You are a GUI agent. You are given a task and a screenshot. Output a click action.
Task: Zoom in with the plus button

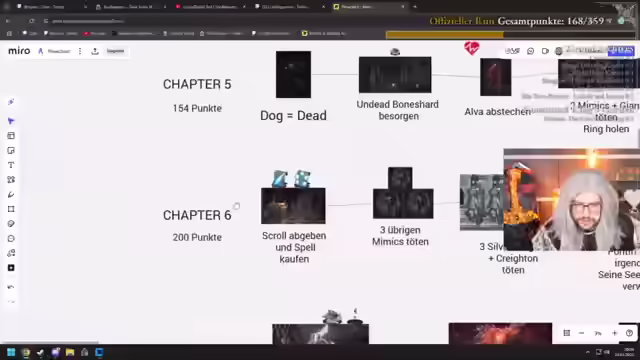[614, 333]
